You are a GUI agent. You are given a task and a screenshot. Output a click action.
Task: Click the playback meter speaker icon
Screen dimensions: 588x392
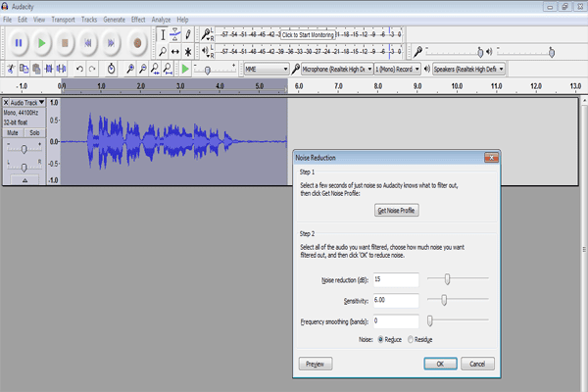[205, 50]
